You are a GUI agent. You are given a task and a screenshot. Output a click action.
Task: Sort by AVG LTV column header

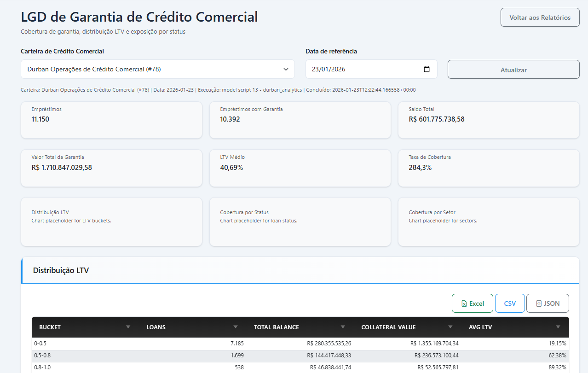coord(481,327)
